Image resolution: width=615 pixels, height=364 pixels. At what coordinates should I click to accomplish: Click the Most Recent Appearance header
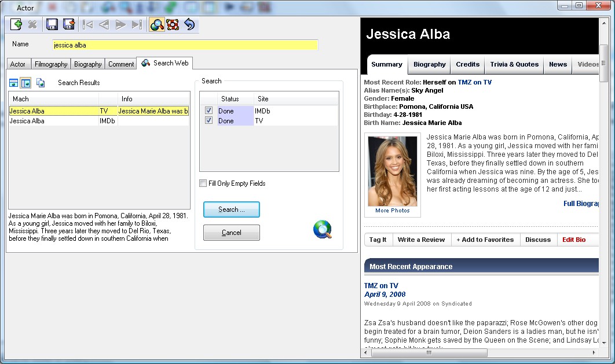[x=481, y=266]
